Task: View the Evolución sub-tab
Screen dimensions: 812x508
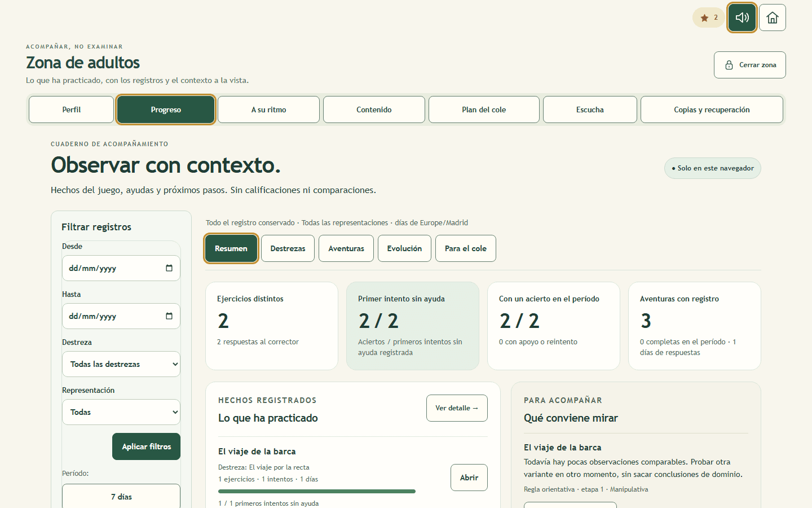Action: 404,248
